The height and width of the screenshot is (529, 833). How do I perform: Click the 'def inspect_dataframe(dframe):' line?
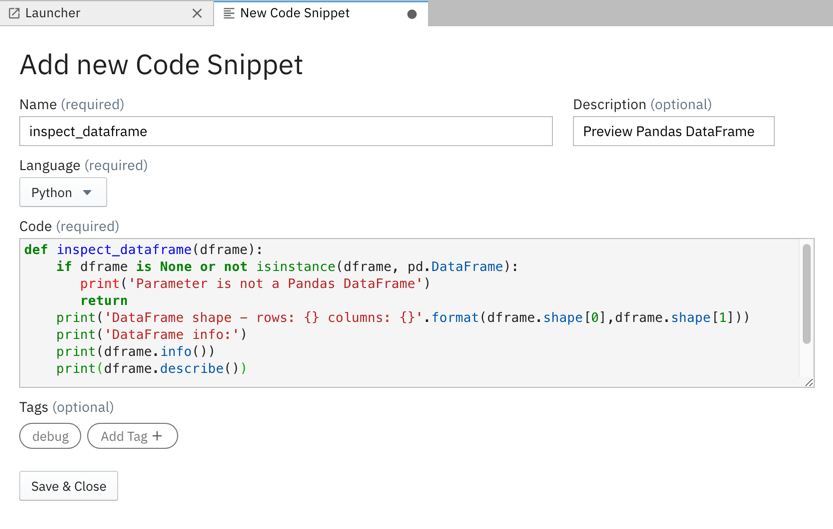point(143,250)
